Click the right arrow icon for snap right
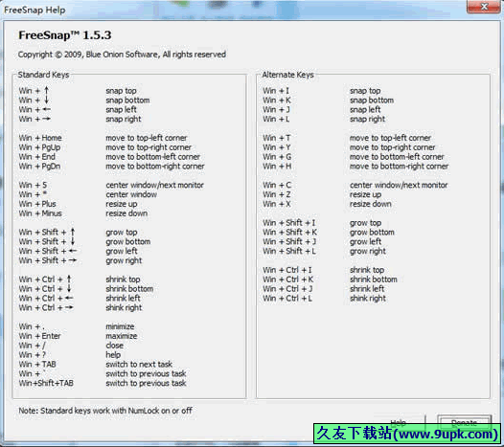Viewport: 504px width, 447px height. point(47,119)
